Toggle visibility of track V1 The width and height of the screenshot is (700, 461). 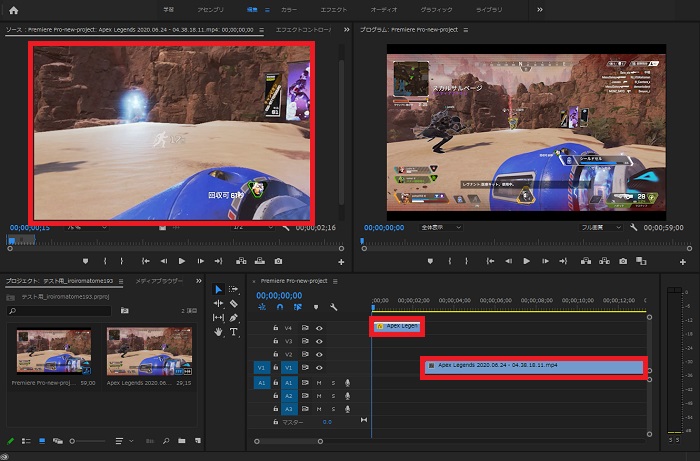pyautogui.click(x=319, y=368)
